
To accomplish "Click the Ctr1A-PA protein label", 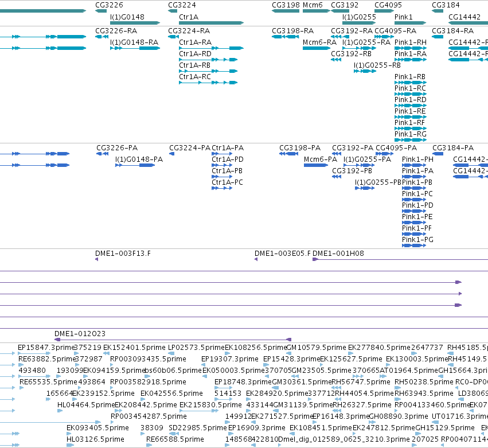I will 228,147.
